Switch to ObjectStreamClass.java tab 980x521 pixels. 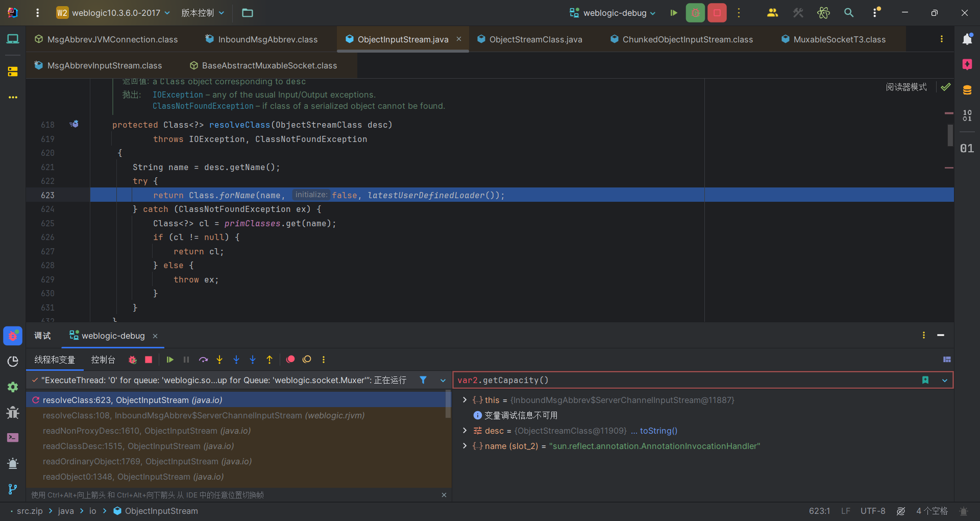(530, 39)
